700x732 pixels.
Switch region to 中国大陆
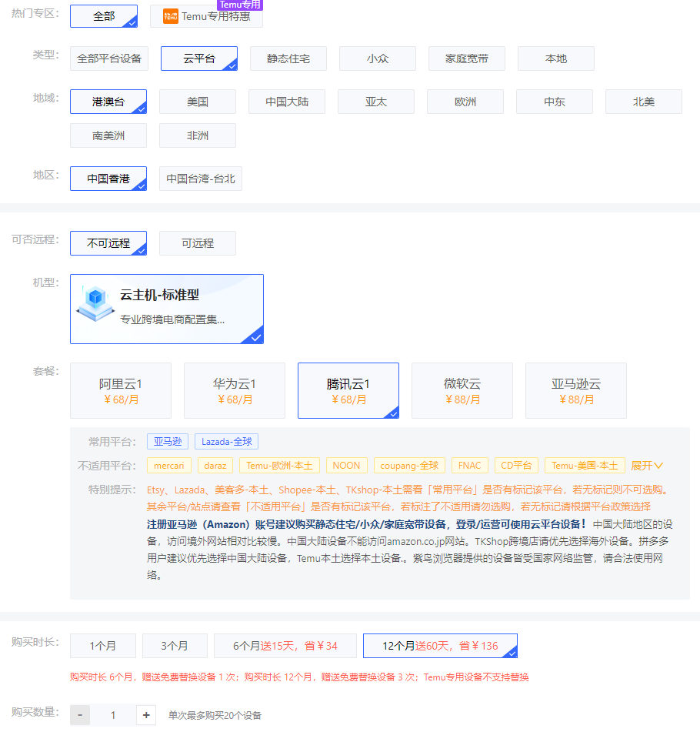[287, 102]
